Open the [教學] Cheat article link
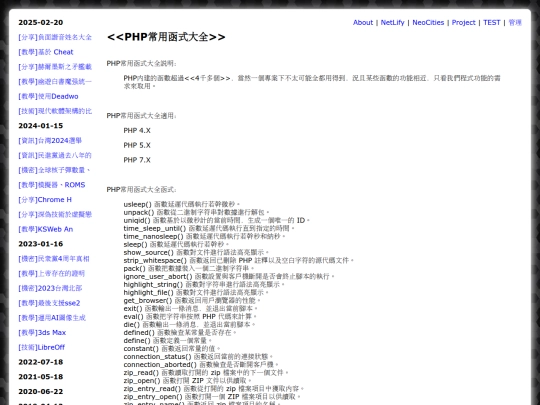This screenshot has width=540, height=405. tap(46, 52)
